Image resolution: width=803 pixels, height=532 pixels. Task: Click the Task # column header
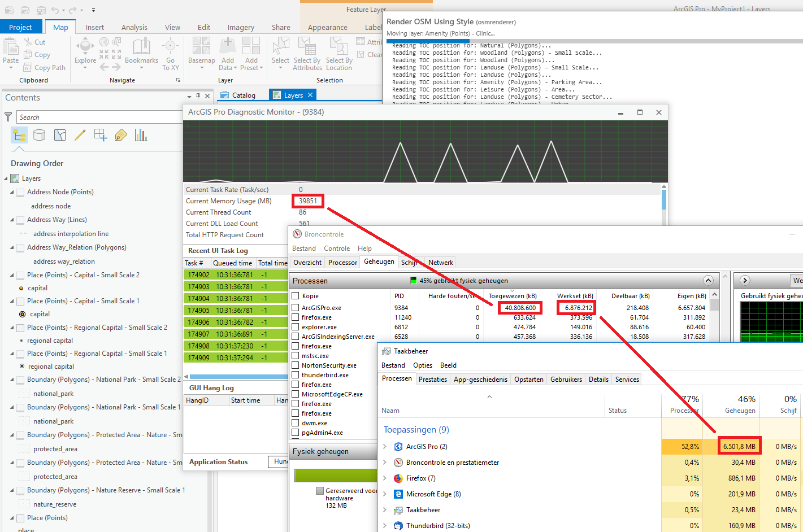pos(197,263)
